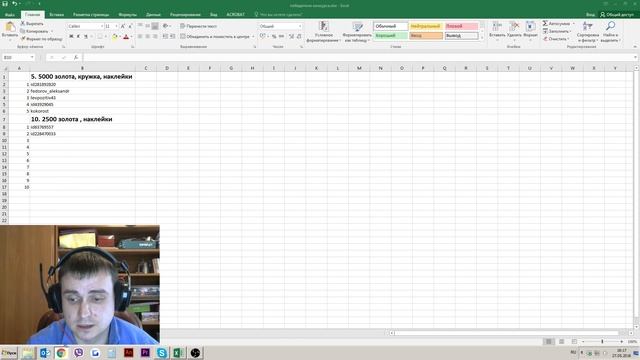The height and width of the screenshot is (360, 640).
Task: Toggle align text left
Action: 140,37
